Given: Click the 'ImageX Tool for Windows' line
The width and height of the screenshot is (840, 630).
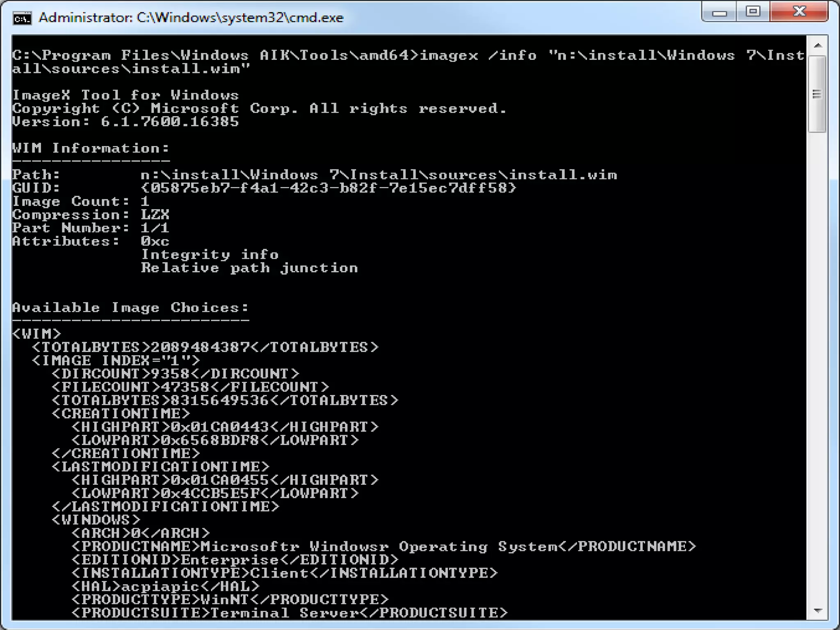Looking at the screenshot, I should coord(126,95).
